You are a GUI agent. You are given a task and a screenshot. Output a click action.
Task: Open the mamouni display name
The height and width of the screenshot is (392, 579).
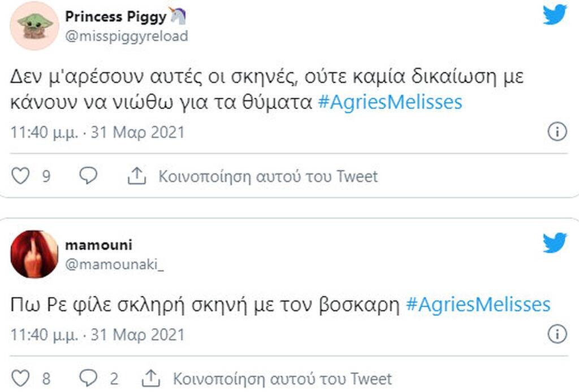tap(98, 245)
